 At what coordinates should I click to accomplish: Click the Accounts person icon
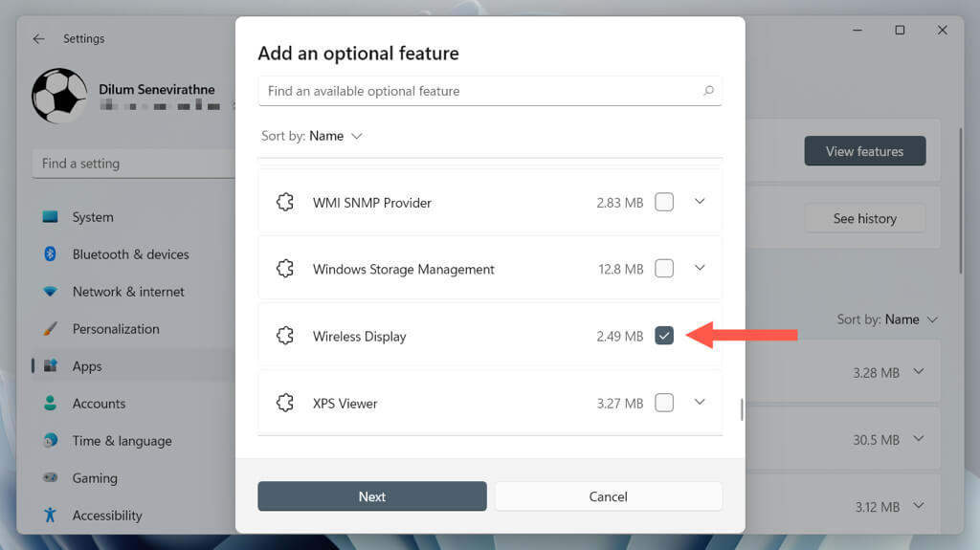[51, 404]
